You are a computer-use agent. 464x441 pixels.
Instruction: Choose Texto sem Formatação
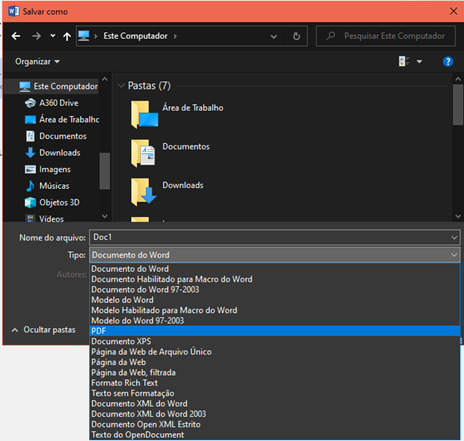(275, 393)
